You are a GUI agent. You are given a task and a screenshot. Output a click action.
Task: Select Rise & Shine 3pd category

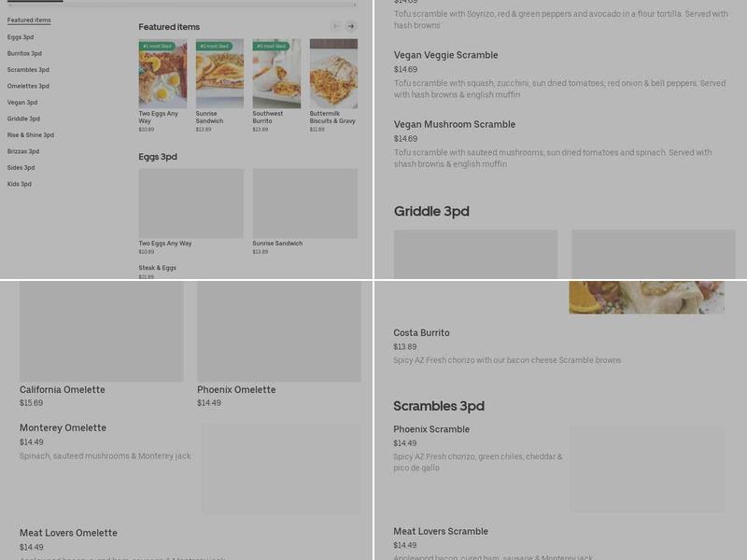point(31,135)
